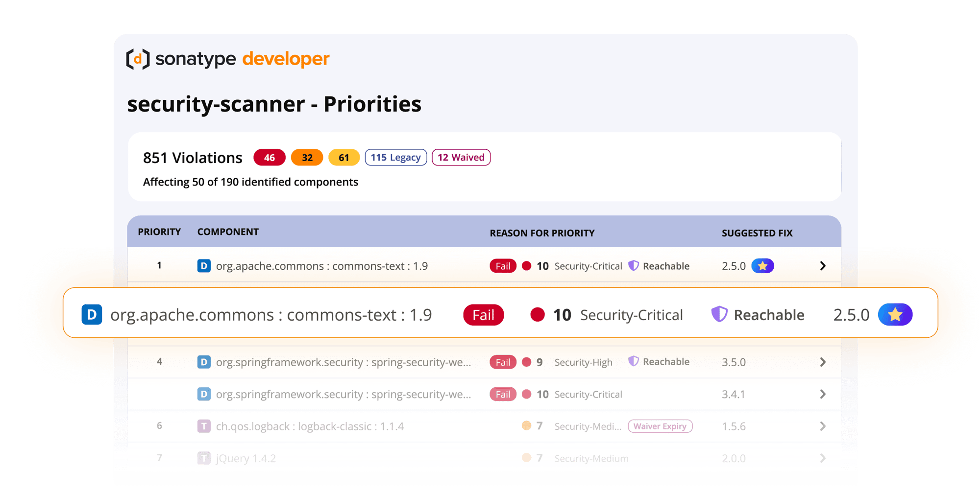
Task: Filter by 12 Waived violations
Action: coord(461,158)
